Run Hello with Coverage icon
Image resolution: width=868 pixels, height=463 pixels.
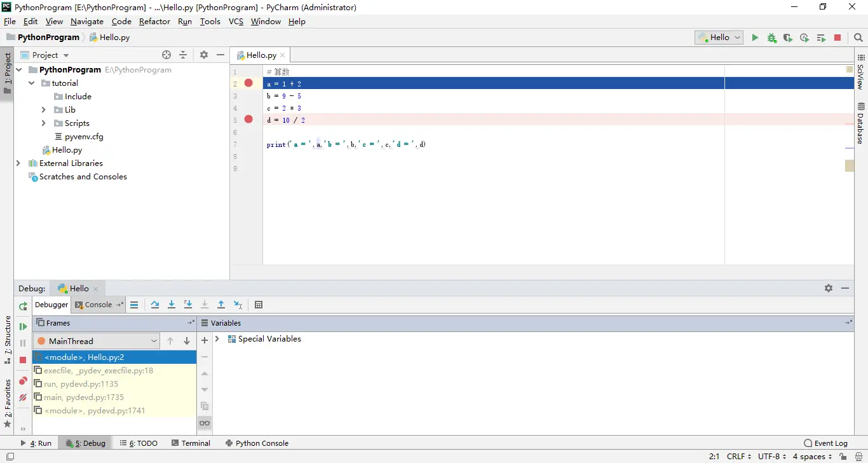coord(788,38)
